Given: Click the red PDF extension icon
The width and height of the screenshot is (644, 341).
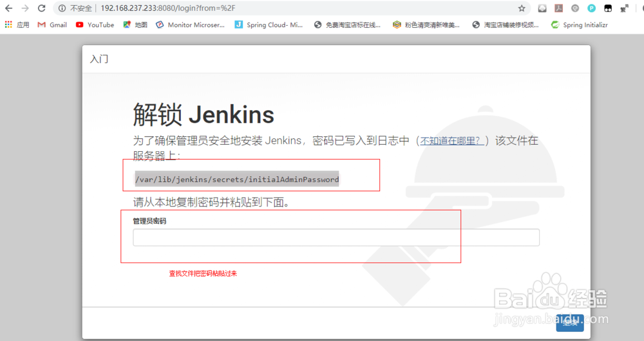Looking at the screenshot, I should (x=558, y=8).
